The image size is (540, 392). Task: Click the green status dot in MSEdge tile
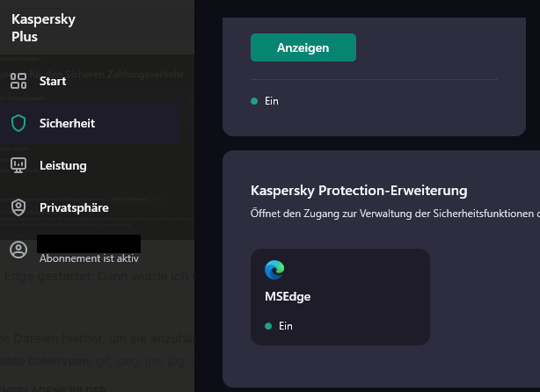tap(267, 325)
